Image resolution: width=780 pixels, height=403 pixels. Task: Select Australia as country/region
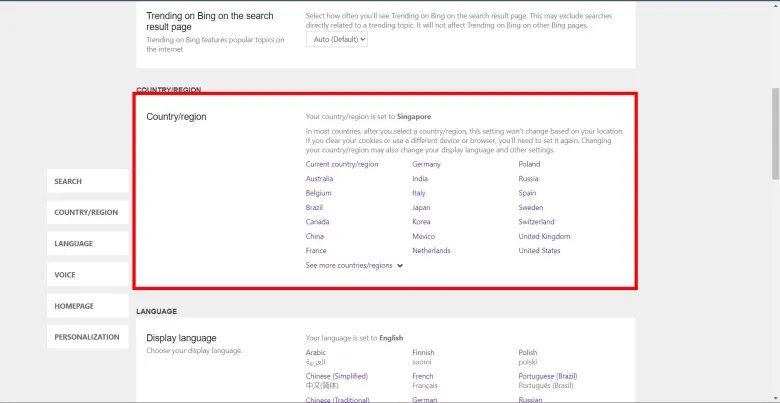coord(320,178)
